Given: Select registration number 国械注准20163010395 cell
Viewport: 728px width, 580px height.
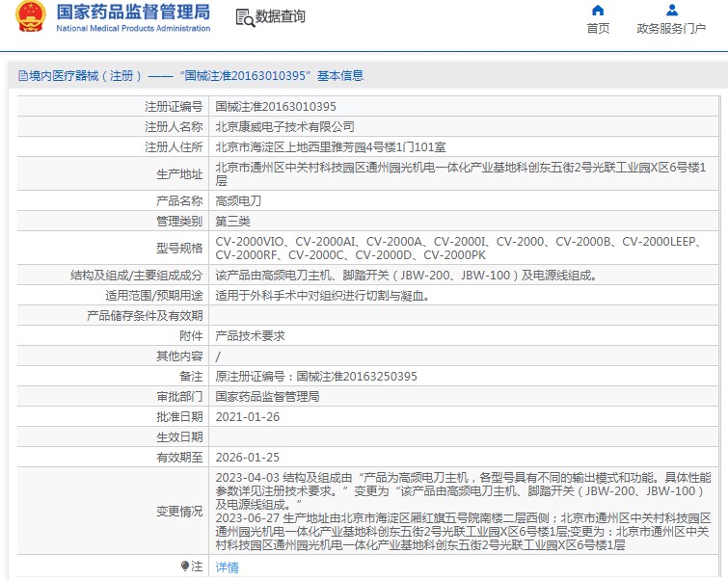Looking at the screenshot, I should click(x=275, y=106).
